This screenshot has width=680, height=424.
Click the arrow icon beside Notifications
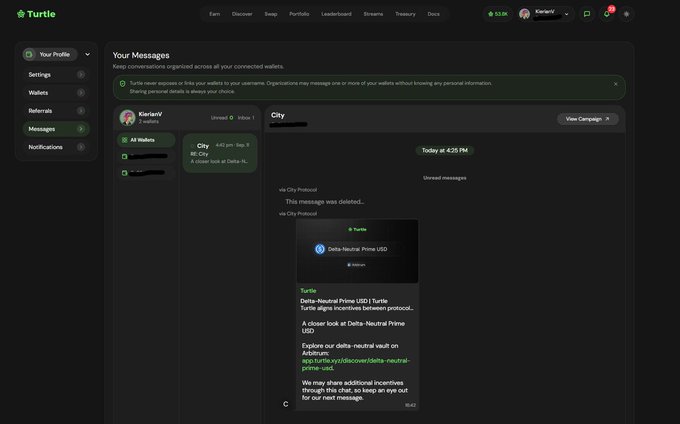[81, 147]
